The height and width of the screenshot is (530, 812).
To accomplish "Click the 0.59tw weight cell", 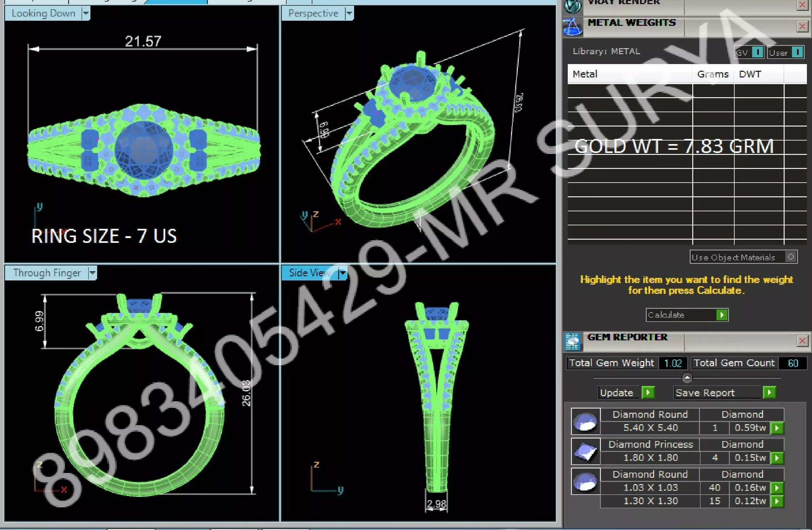I will [750, 428].
